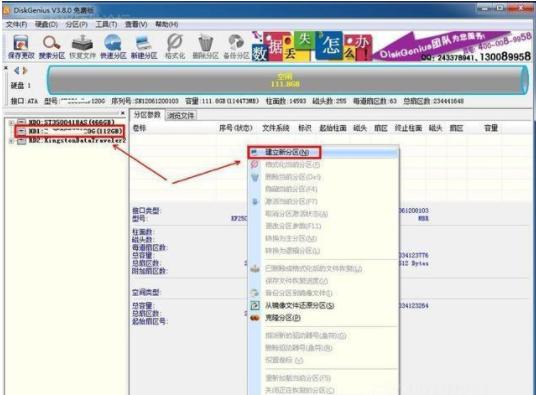Click the 备份分区 backup partition toolbar icon
Viewport: 536px width, 395px height.
(236, 47)
